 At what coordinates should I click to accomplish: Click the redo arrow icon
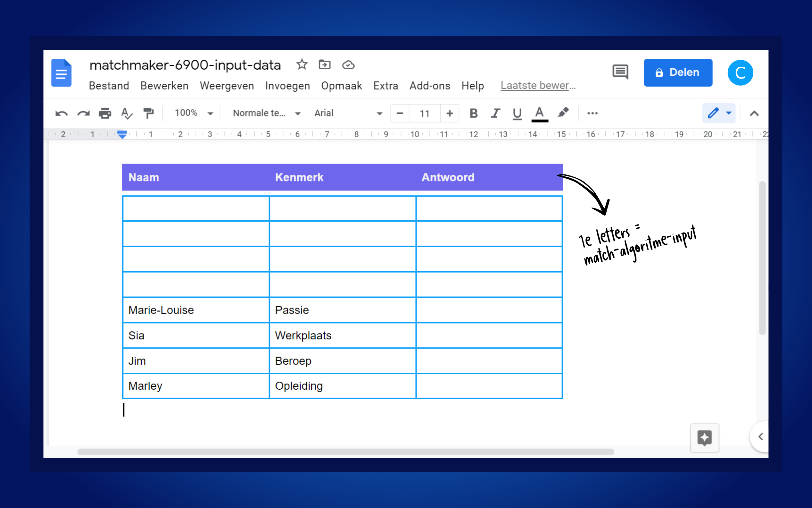83,114
